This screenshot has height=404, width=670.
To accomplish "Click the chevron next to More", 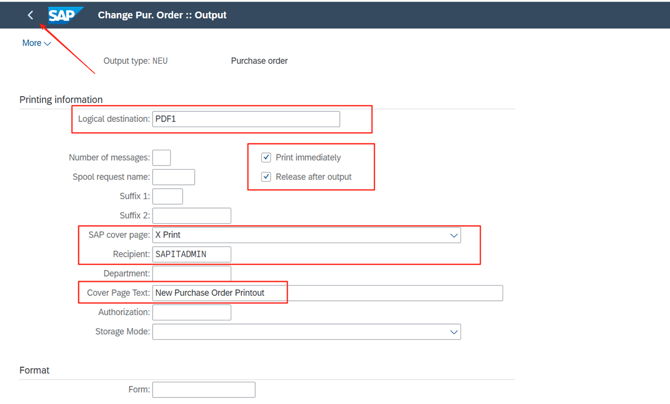I will (47, 44).
